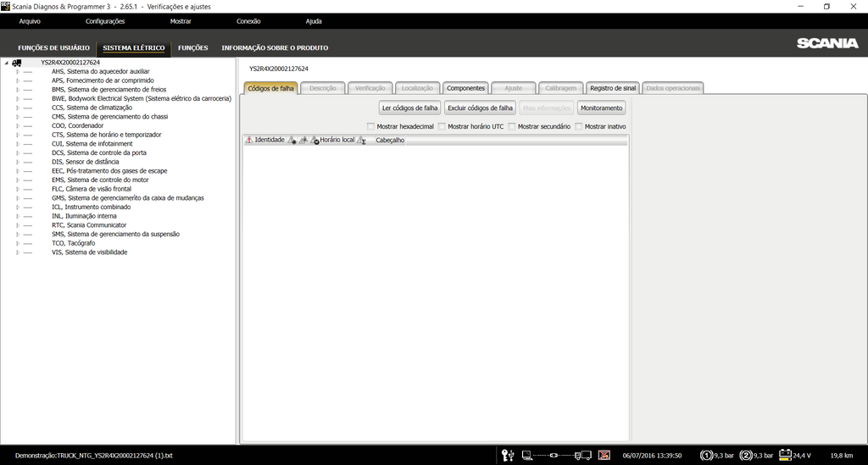This screenshot has width=868, height=465.
Task: Open the Conexão menu
Action: point(248,21)
